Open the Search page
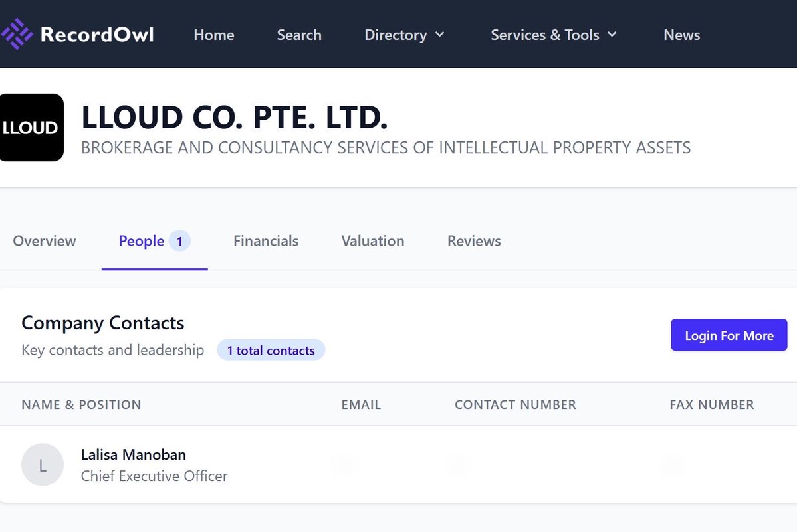 click(299, 35)
